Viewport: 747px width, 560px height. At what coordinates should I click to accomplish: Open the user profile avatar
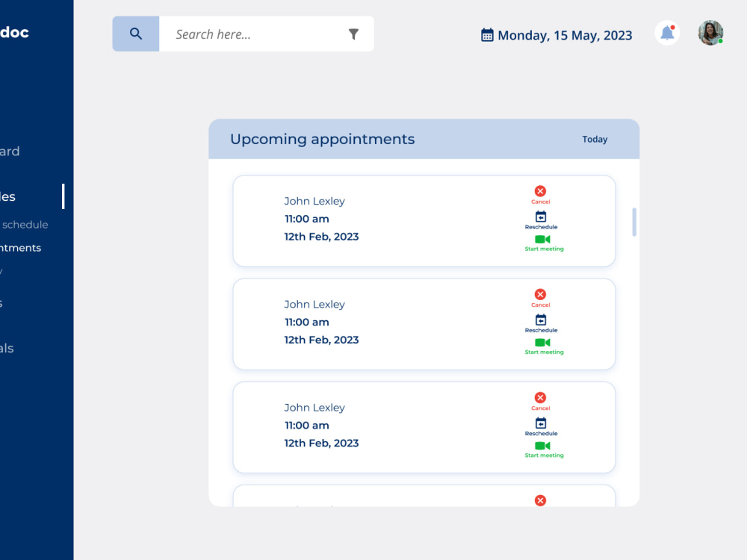pos(710,33)
